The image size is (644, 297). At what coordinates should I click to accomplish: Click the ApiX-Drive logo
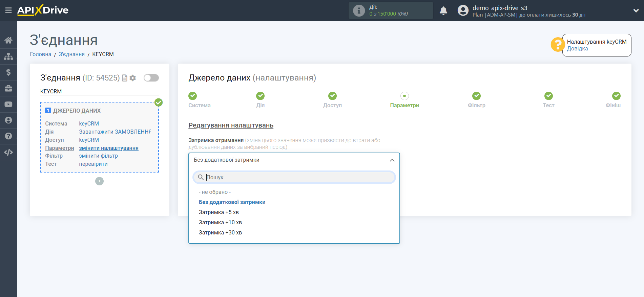tap(43, 10)
